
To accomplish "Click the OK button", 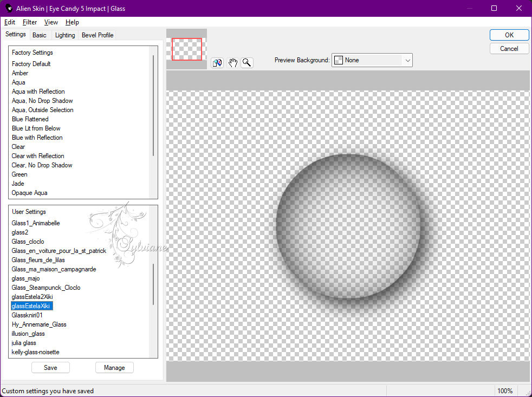I will coord(509,35).
